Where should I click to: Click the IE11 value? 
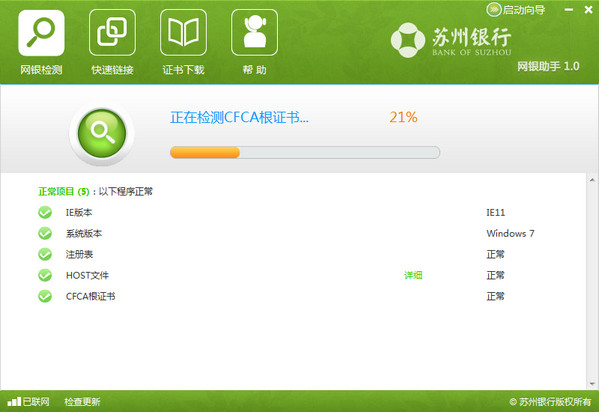(495, 212)
